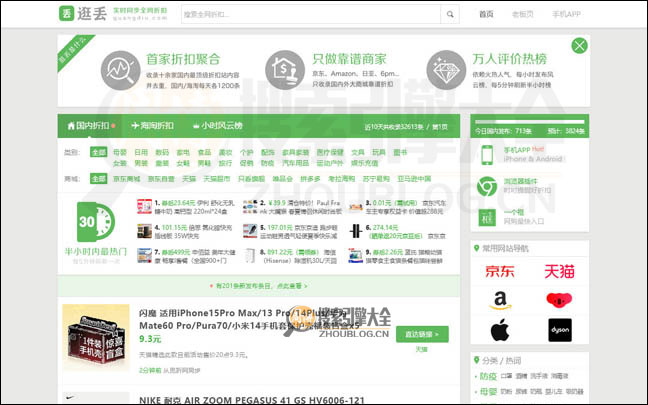
Task: Open the NIKE AIR ZOOM PEGASUS 41 listing
Action: [252, 400]
